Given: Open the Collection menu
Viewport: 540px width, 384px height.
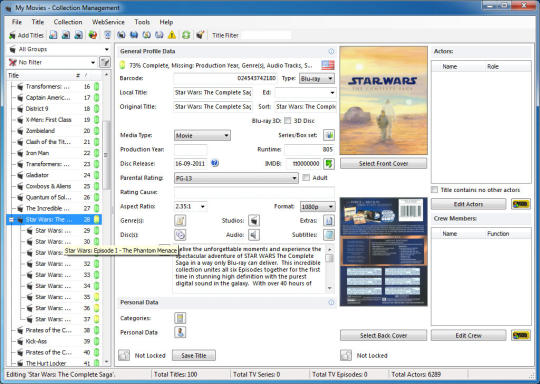Looking at the screenshot, I should [68, 22].
